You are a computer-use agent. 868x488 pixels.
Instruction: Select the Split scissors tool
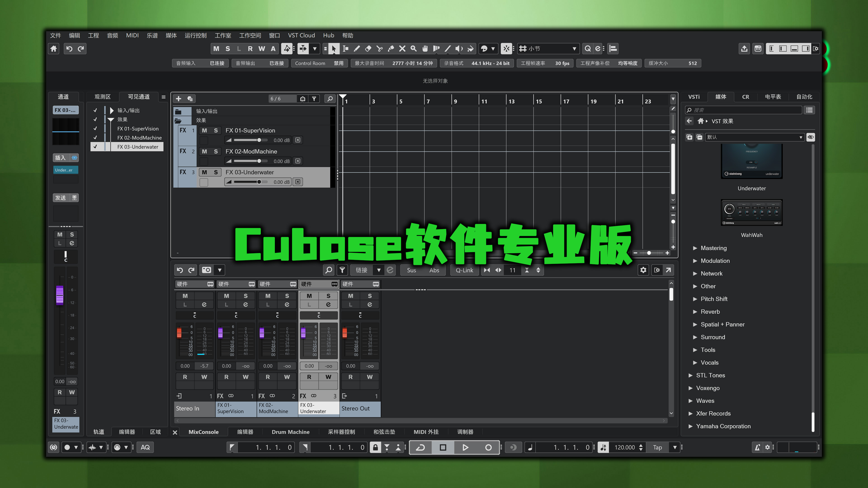click(x=380, y=49)
